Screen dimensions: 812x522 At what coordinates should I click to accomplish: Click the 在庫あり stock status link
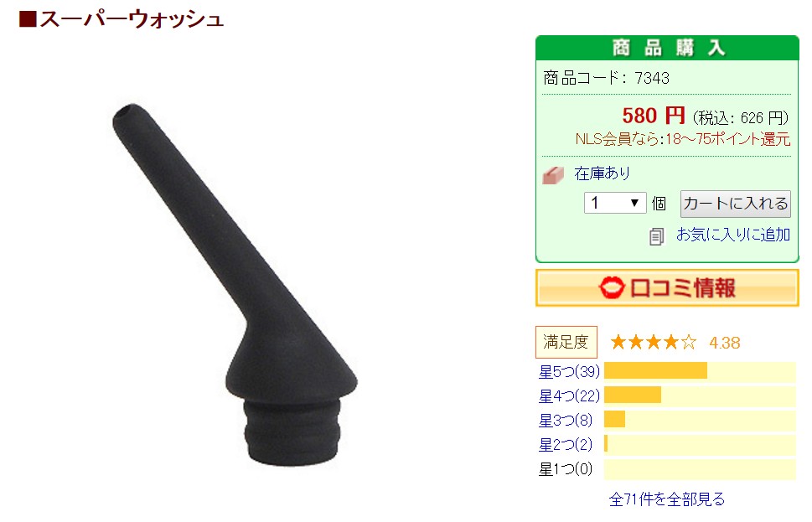602,173
